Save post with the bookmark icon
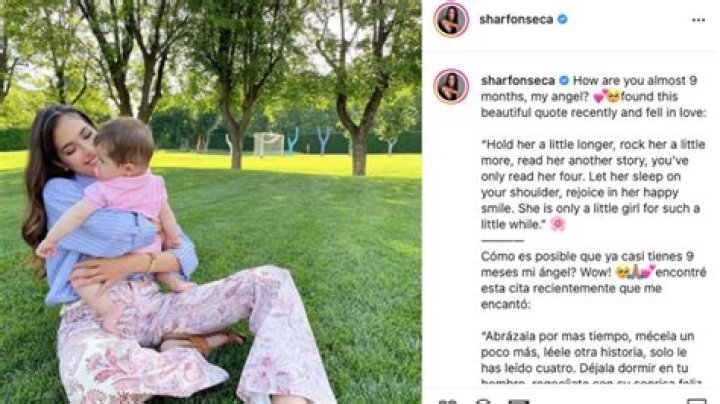 coord(696,401)
